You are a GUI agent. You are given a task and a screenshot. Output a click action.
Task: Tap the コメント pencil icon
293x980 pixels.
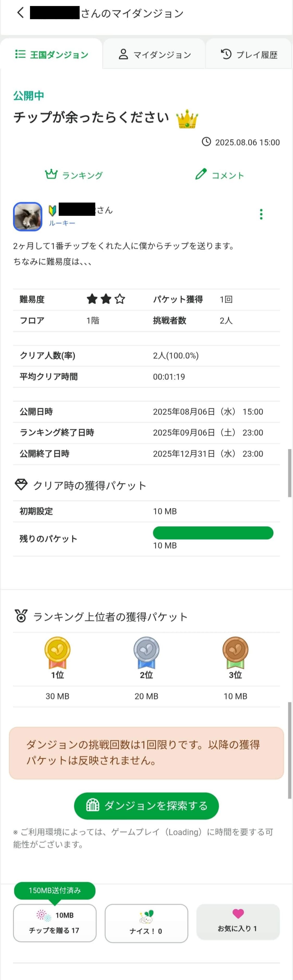point(201,174)
